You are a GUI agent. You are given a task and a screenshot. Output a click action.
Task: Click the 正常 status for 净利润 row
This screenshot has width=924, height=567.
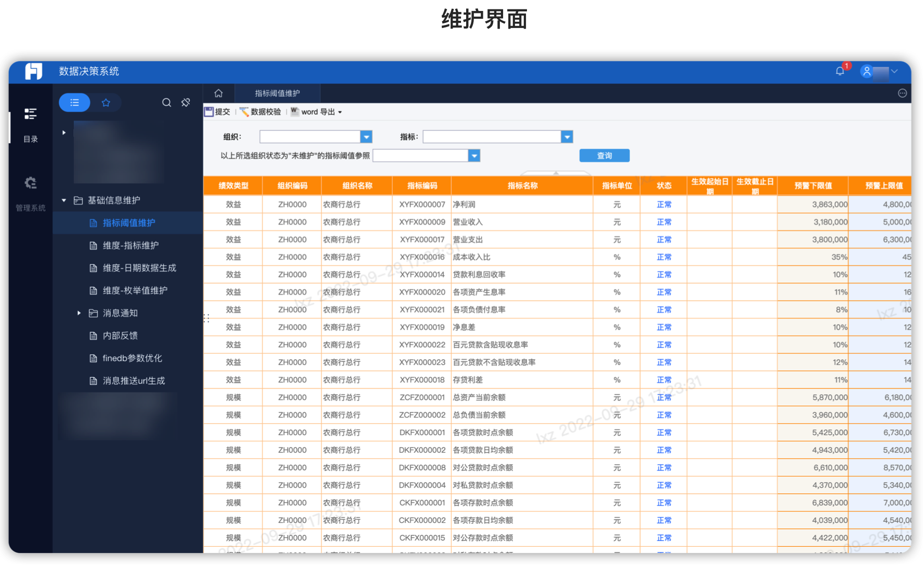664,205
